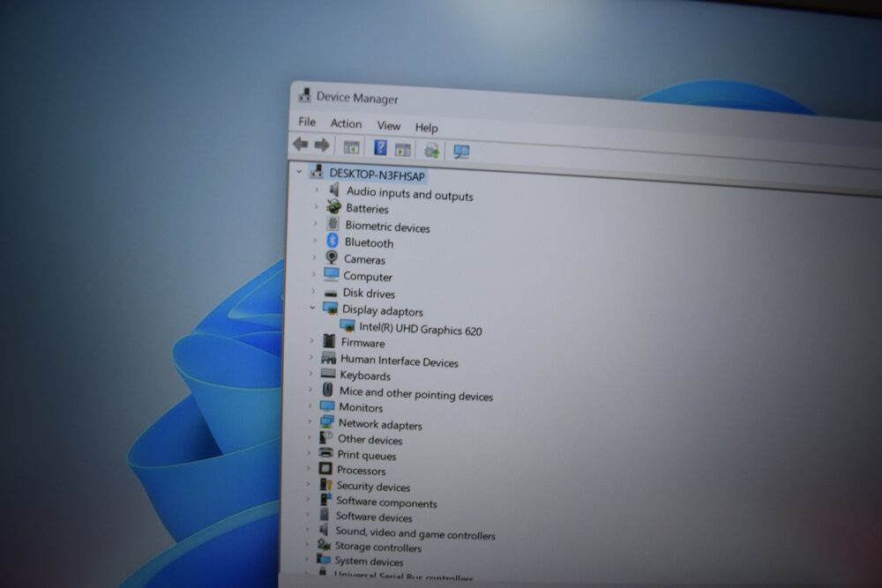Expand the Firmware node chevron
The height and width of the screenshot is (588, 882).
pyautogui.click(x=311, y=340)
